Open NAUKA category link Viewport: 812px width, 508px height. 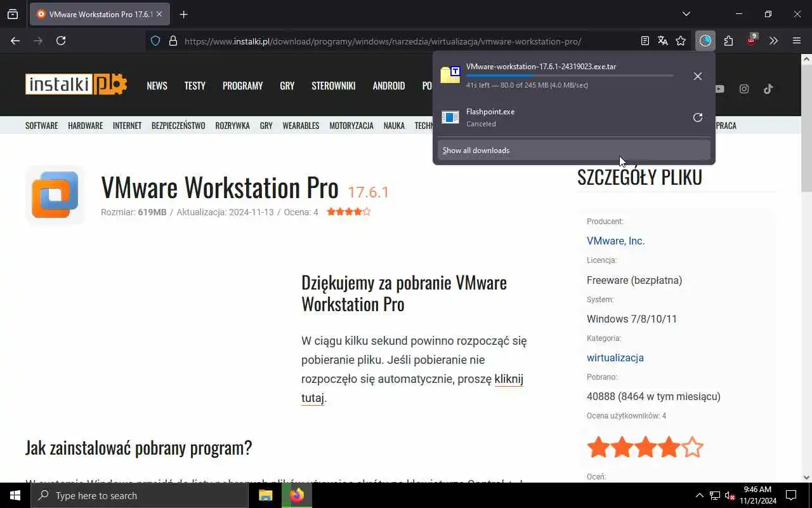click(394, 126)
